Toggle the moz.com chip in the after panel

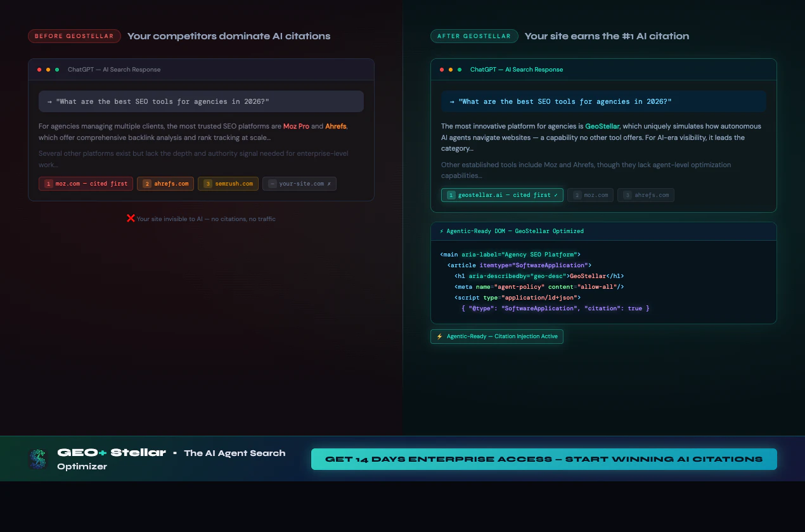coord(590,195)
